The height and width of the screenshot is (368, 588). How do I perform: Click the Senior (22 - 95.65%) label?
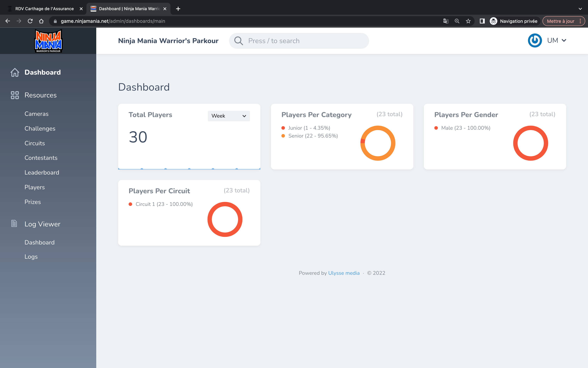click(x=313, y=136)
